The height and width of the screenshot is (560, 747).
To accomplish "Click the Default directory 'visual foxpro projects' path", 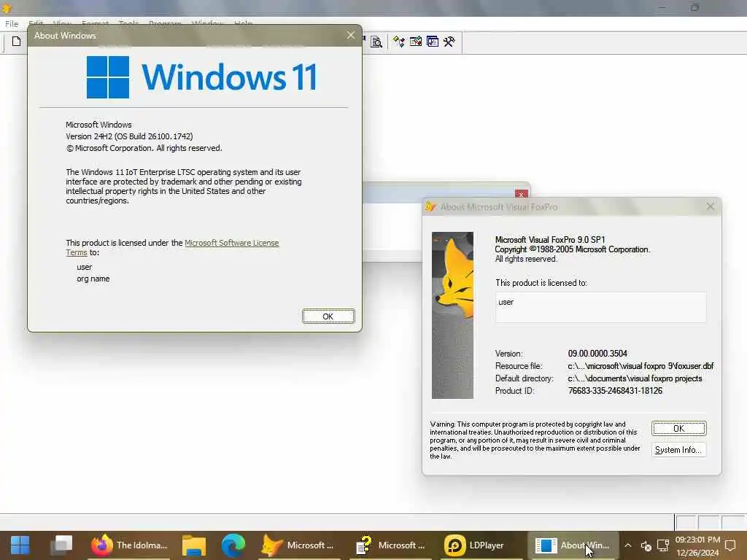I will (635, 378).
